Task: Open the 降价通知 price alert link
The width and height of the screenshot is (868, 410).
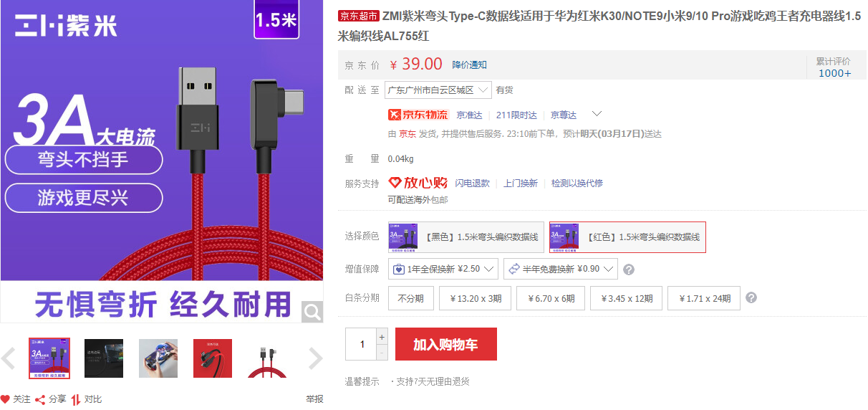Action: point(470,65)
